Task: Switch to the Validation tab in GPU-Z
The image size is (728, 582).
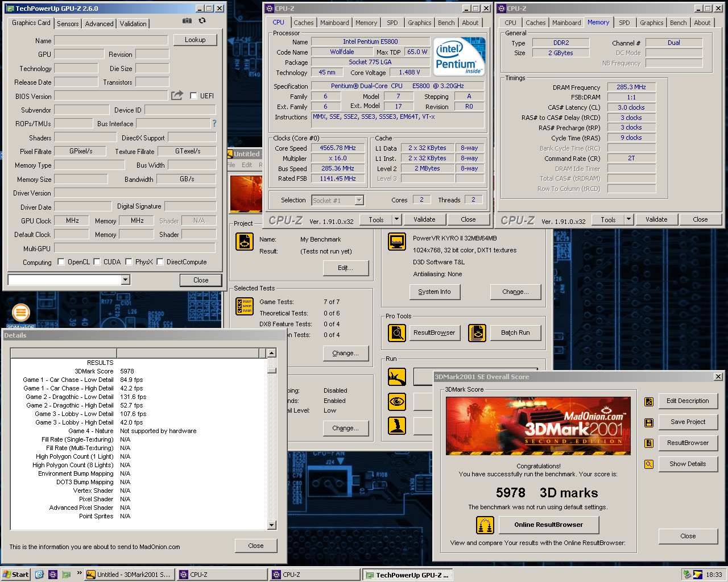Action: [x=133, y=24]
